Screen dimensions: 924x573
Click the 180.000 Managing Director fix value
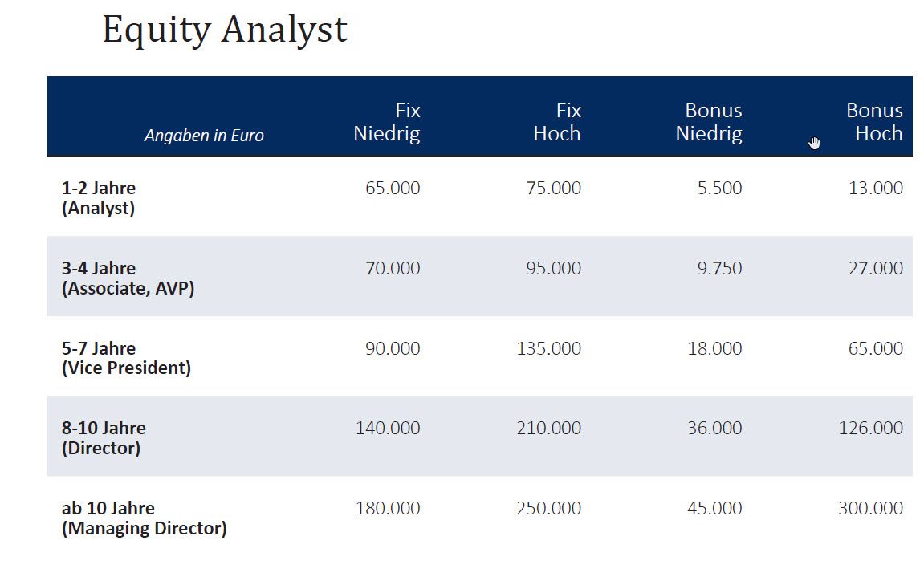click(388, 508)
